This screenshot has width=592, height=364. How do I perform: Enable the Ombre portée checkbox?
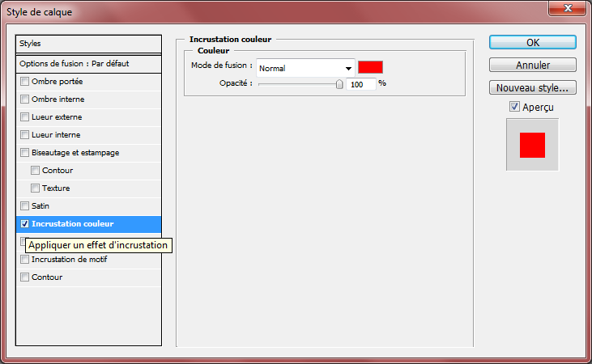pos(25,82)
